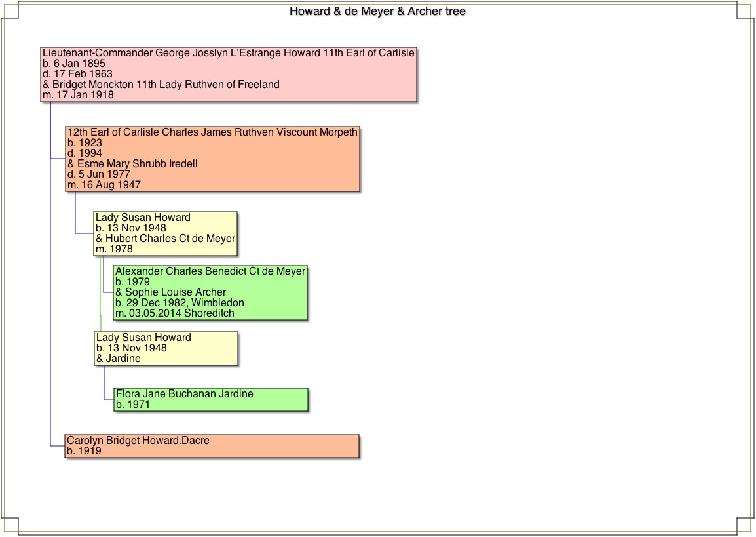Select Lady Susan Howard box with Hubert de Meyer
This screenshot has width=756, height=537.
click(x=165, y=233)
